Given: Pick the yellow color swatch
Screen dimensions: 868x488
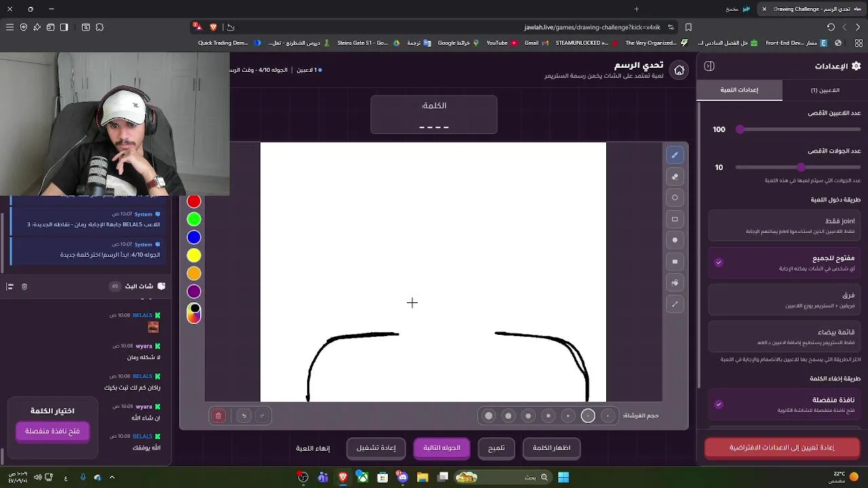Looking at the screenshot, I should 194,256.
